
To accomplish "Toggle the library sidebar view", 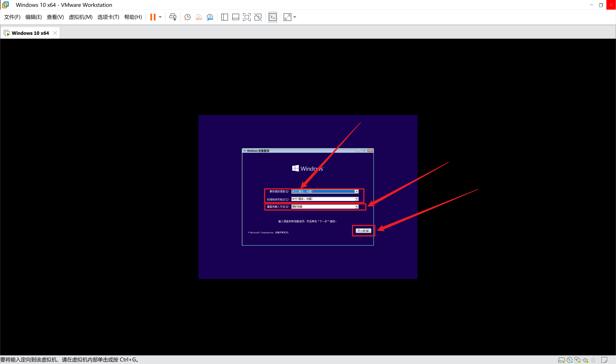I will 224,17.
